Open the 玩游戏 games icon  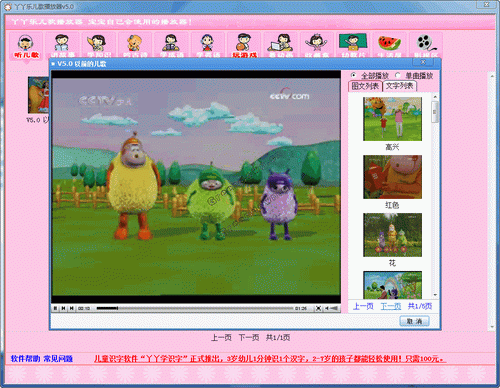244,45
